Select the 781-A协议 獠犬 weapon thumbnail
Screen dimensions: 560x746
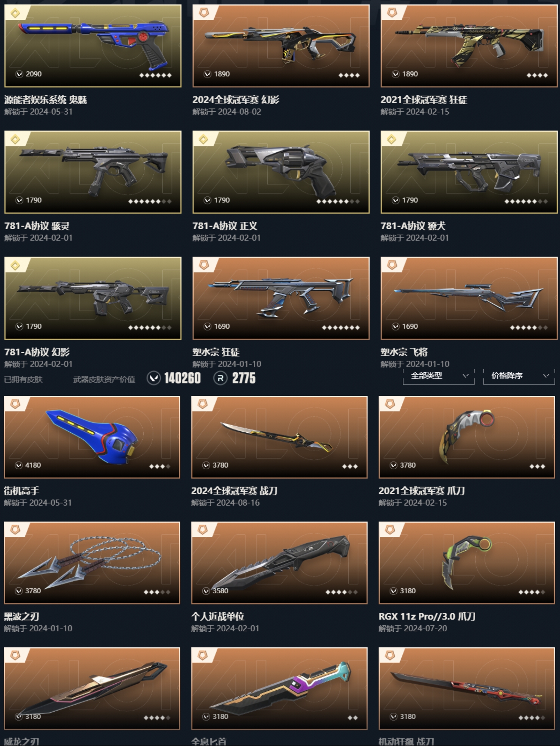tap(469, 172)
